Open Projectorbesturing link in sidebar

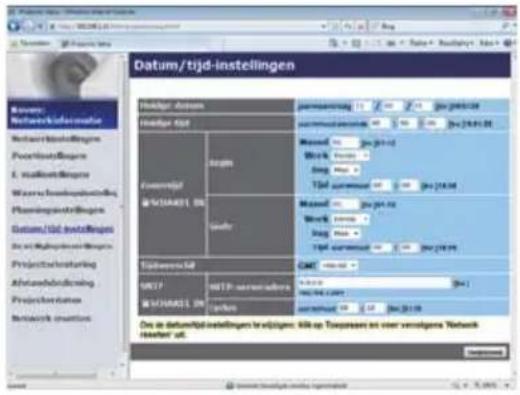54,264
